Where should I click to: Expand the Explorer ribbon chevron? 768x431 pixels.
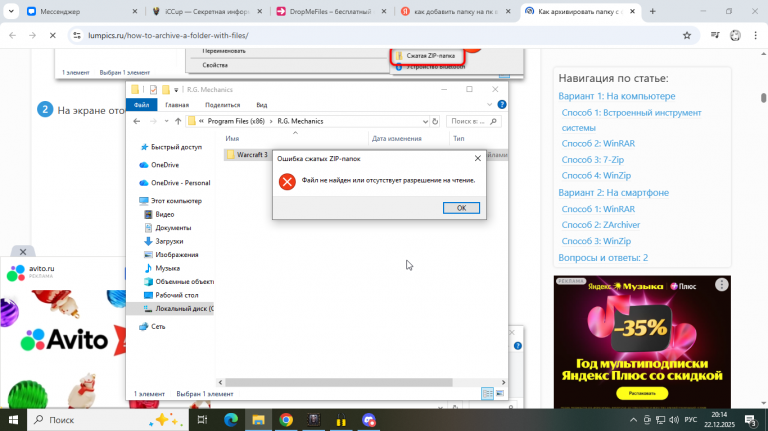489,104
